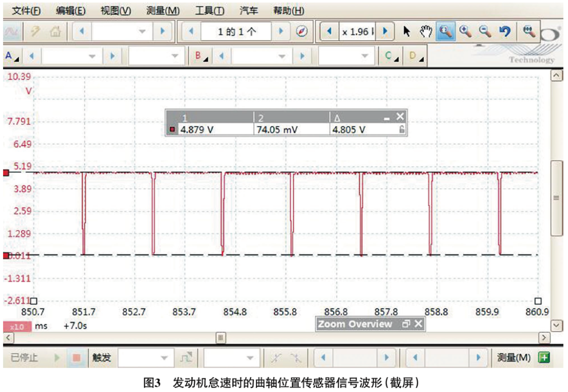Click horizontal scrollbar right arrow

point(543,338)
